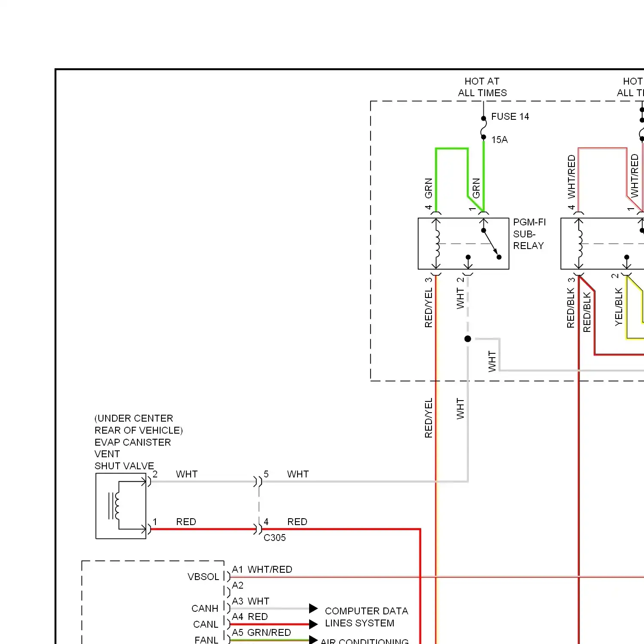The height and width of the screenshot is (644, 644).
Task: Click the FUSE 14 label
Action: coord(510,116)
